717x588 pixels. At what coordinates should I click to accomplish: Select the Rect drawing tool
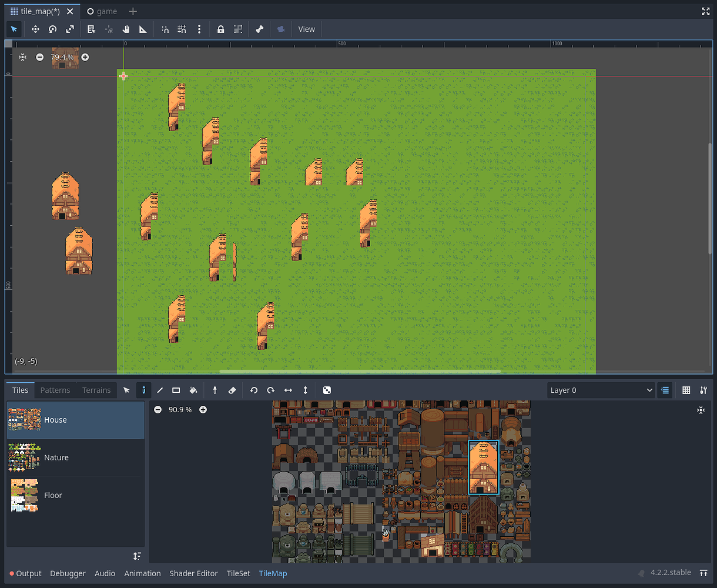[176, 390]
